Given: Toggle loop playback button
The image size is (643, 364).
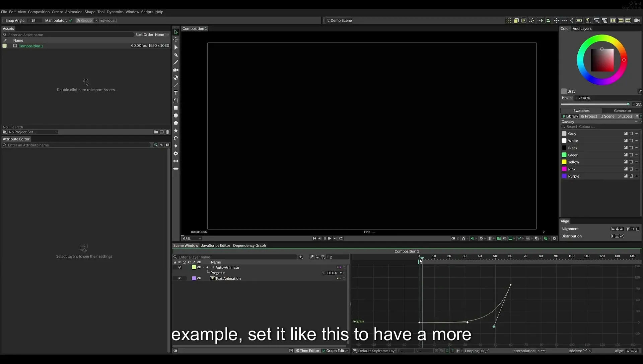Looking at the screenshot, I should click(x=341, y=239).
